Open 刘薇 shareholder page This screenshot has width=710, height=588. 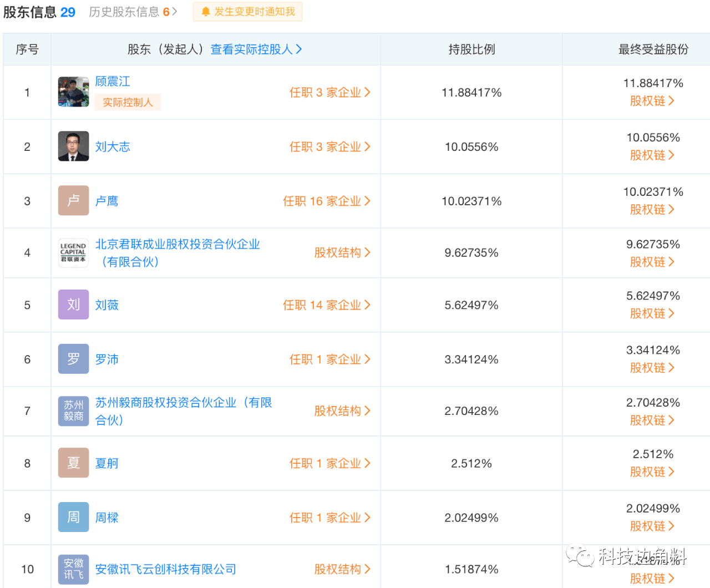click(106, 305)
